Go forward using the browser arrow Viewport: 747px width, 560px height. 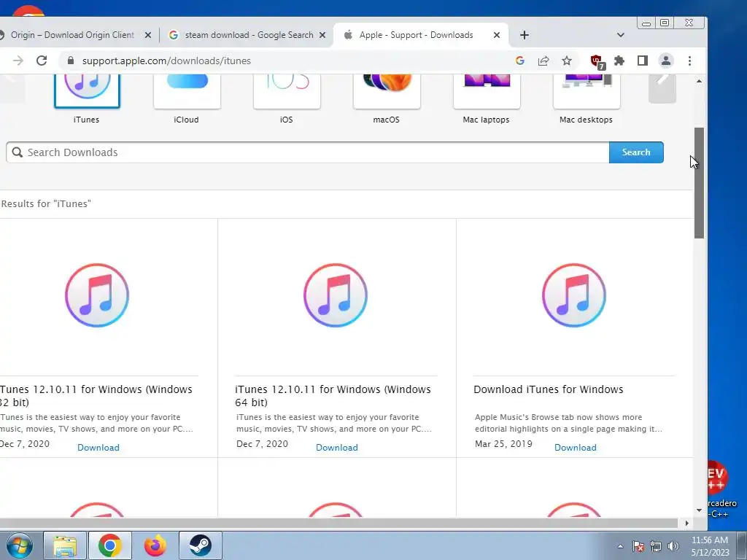click(18, 61)
